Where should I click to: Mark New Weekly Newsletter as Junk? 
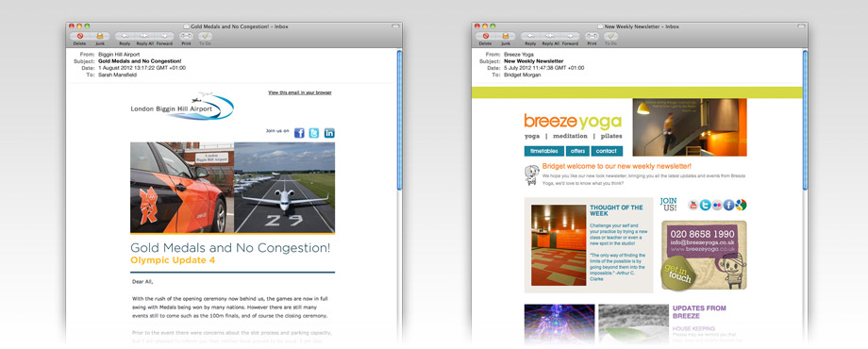[506, 36]
